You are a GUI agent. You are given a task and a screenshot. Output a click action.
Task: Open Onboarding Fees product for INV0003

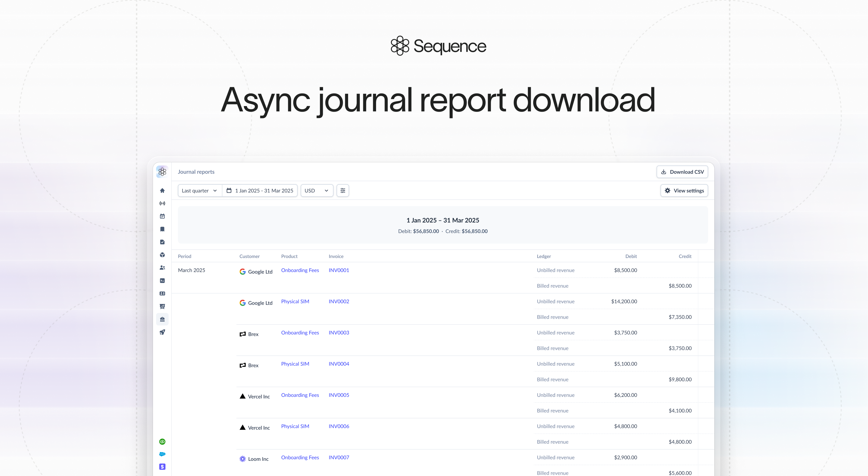click(300, 332)
